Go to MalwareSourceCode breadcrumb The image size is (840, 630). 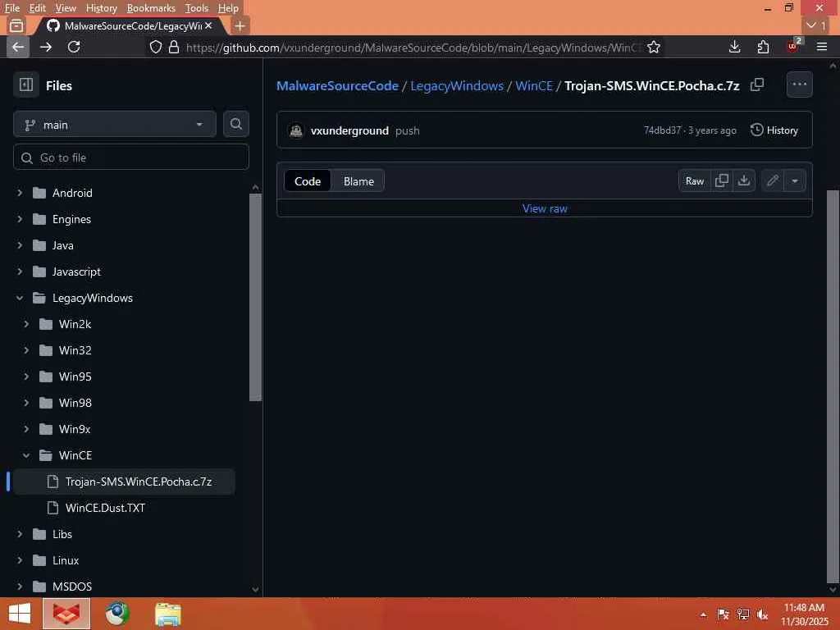pos(337,85)
